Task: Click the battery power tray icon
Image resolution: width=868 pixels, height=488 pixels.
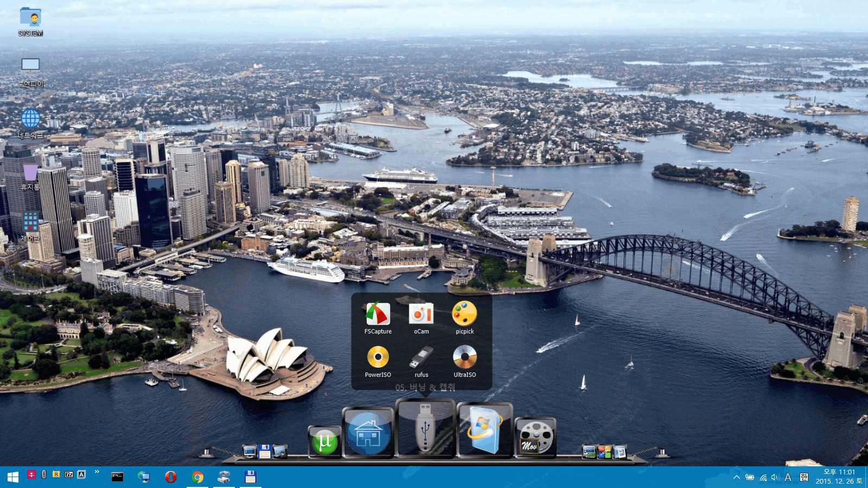Action: point(750,477)
